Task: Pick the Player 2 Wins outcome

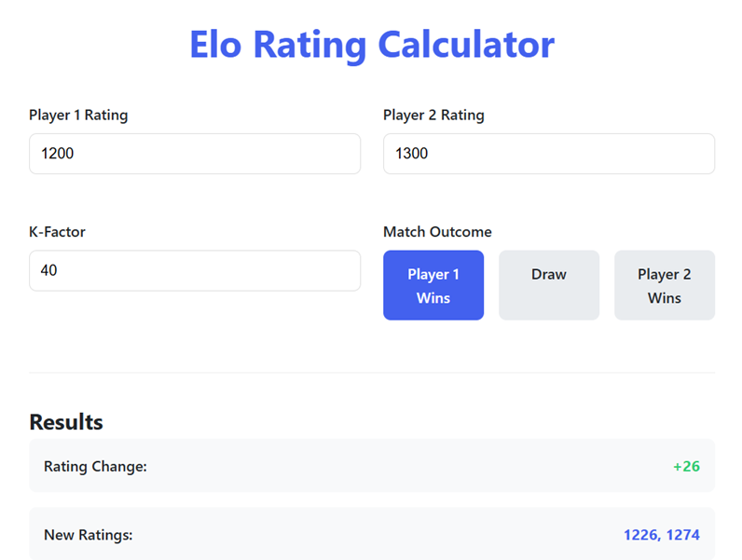Action: click(664, 285)
